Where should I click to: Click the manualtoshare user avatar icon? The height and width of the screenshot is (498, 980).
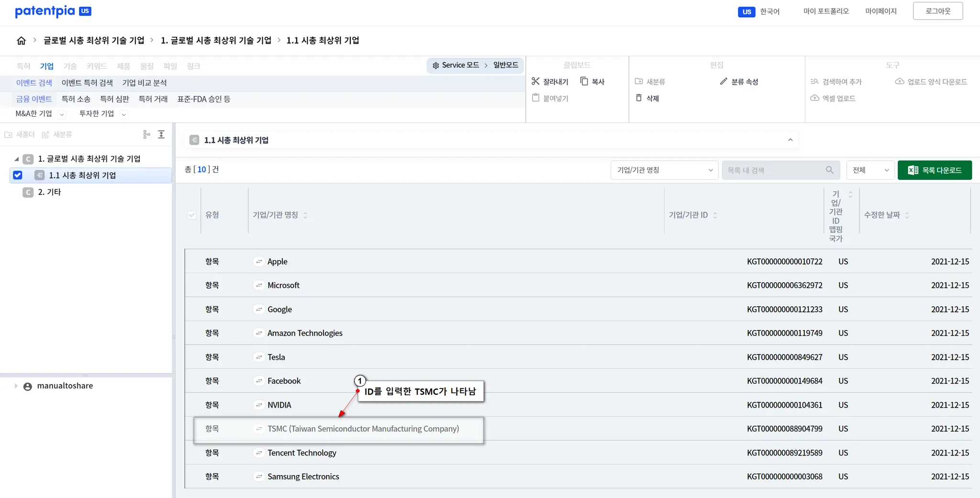(28, 387)
